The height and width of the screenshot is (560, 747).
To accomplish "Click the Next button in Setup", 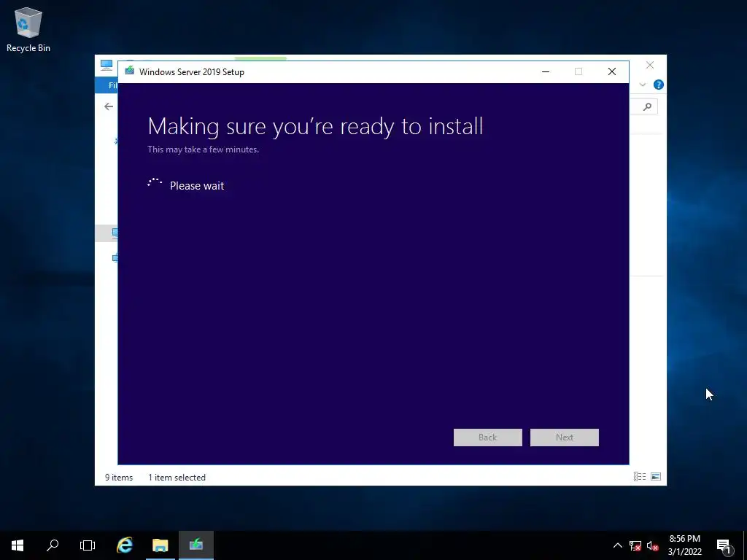I will point(565,437).
